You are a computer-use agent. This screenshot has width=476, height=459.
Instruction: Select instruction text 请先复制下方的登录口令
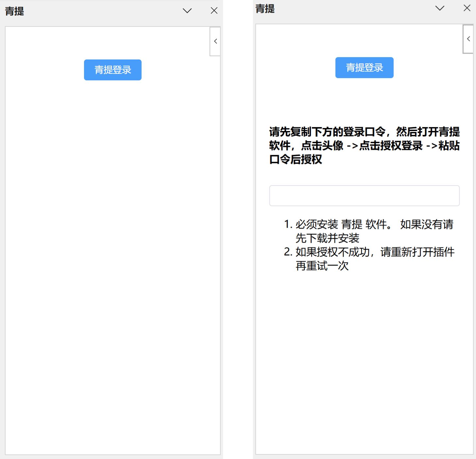(328, 132)
